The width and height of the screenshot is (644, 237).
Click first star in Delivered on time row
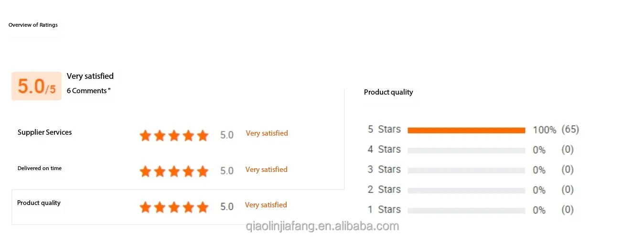(145, 171)
